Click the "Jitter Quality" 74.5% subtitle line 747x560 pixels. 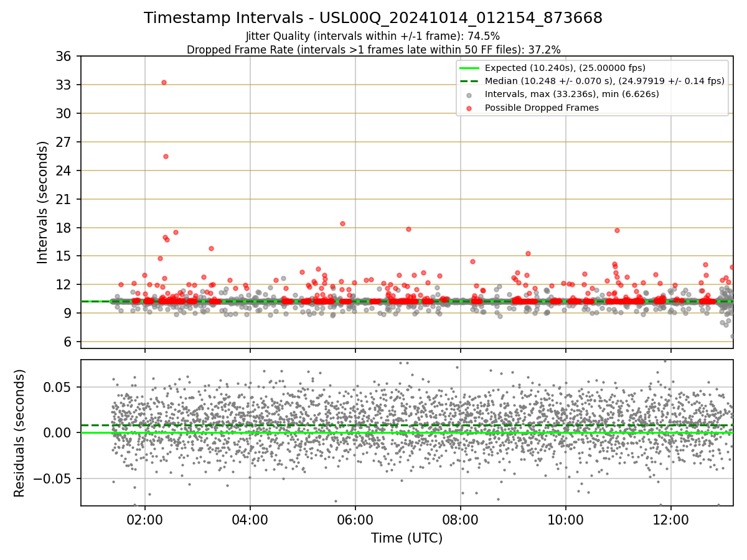click(x=373, y=36)
